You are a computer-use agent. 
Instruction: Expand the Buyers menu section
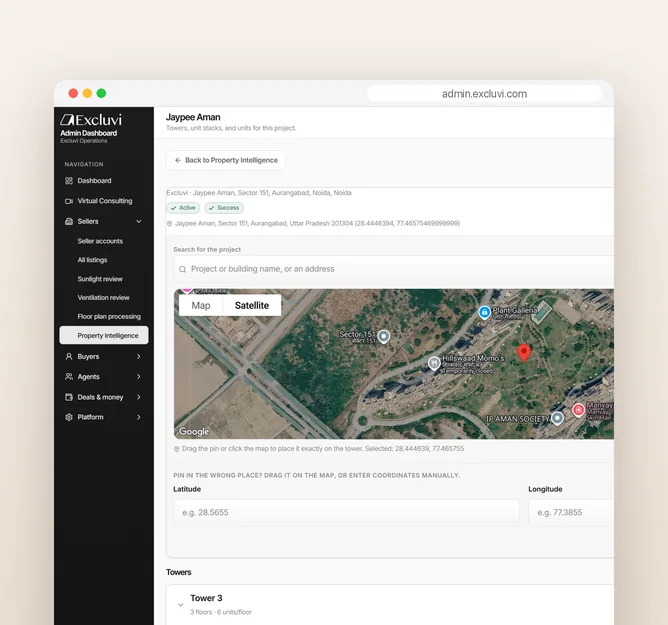pyautogui.click(x=138, y=356)
